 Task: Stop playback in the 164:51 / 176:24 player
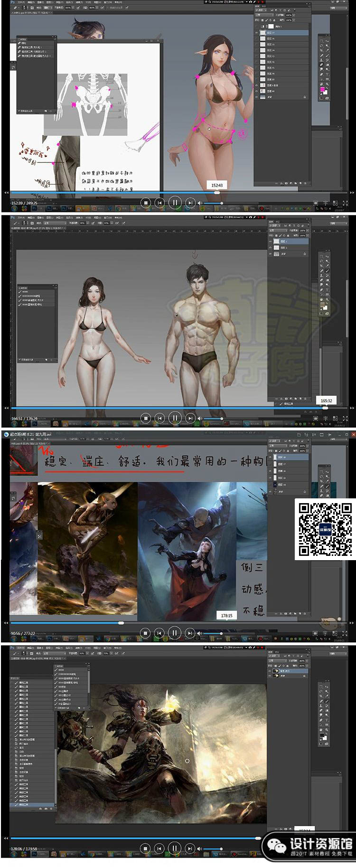(x=146, y=418)
